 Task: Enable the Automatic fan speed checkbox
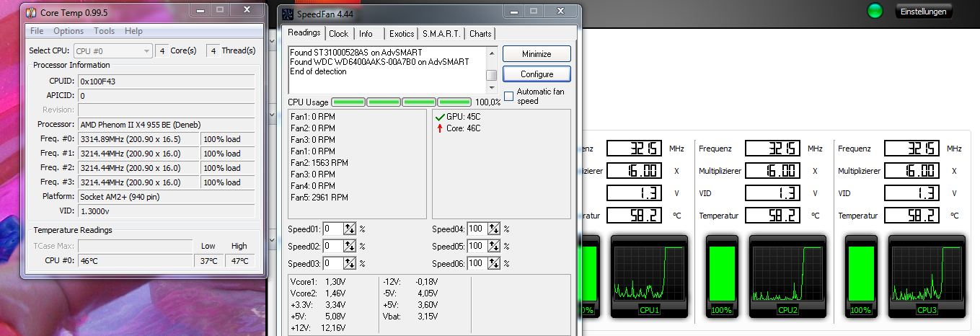509,96
